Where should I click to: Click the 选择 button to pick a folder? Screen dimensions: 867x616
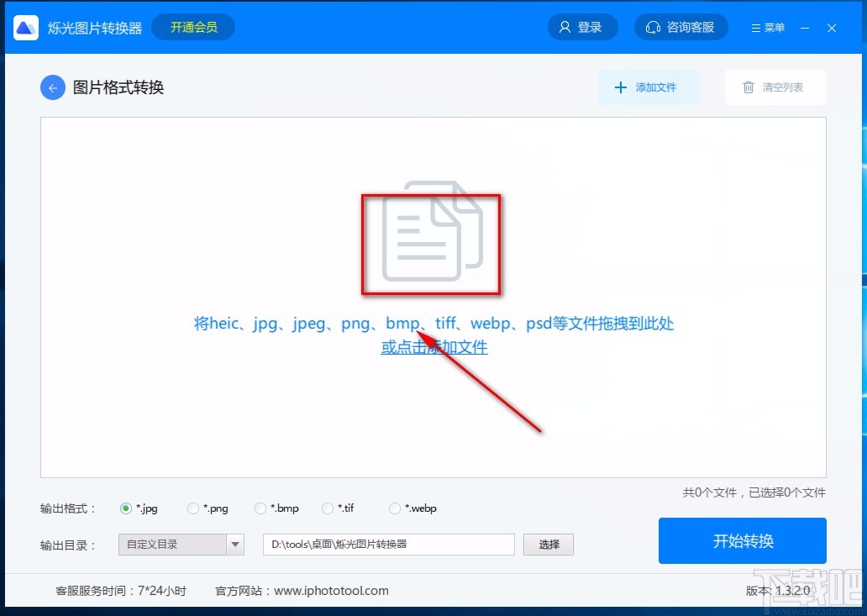tap(548, 545)
